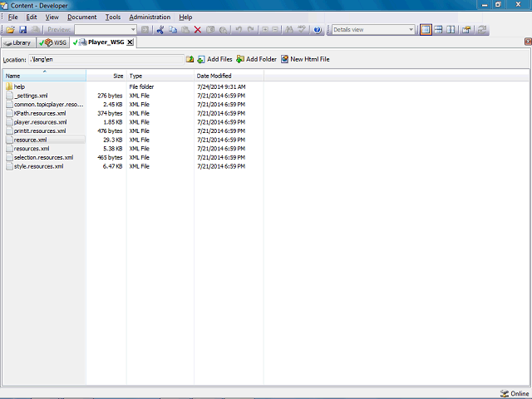The width and height of the screenshot is (532, 399).
Task: Open the Tools menu
Action: [113, 17]
